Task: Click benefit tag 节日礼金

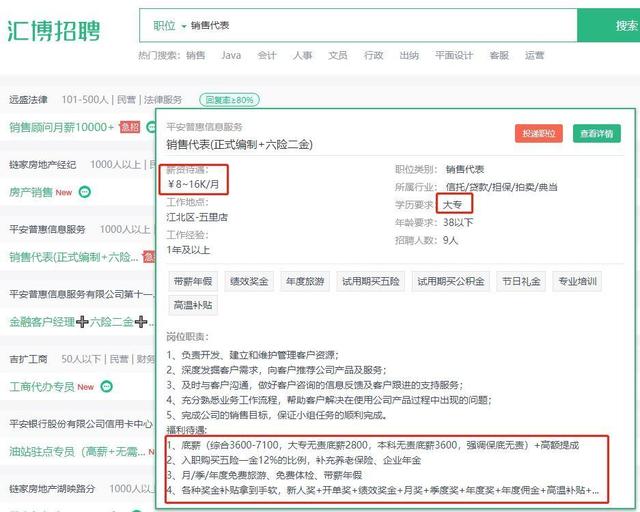Action: point(521,281)
